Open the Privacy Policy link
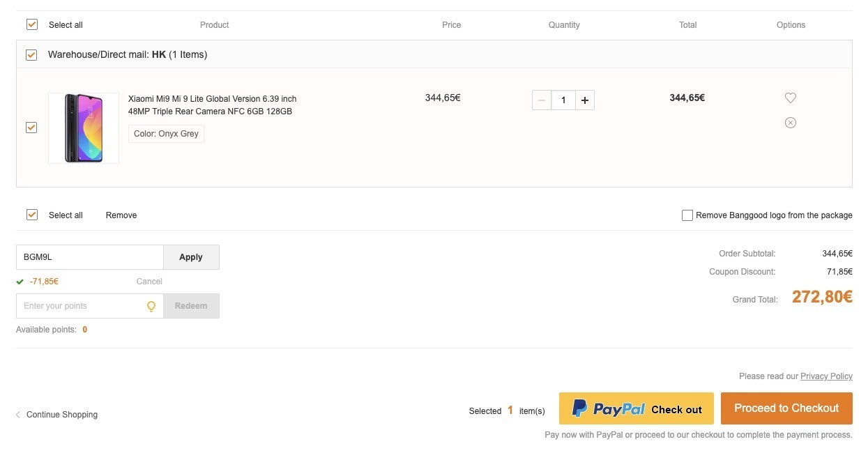The height and width of the screenshot is (460, 868). click(x=826, y=376)
